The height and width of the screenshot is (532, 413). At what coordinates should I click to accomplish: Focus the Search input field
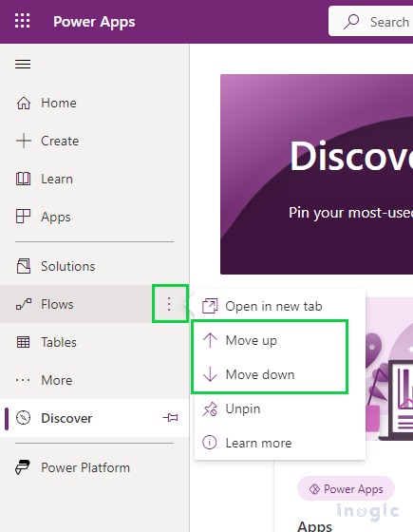pyautogui.click(x=370, y=22)
